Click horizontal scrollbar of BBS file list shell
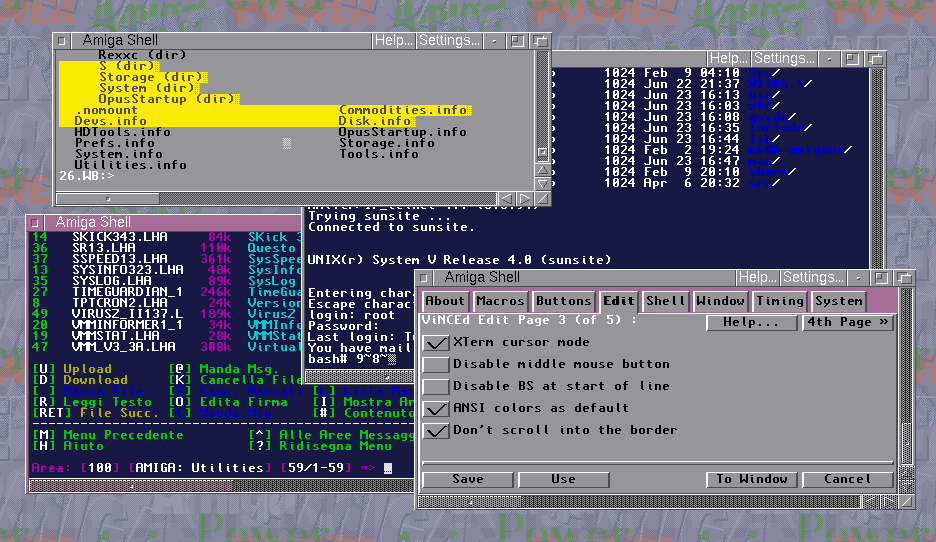 click(221, 486)
